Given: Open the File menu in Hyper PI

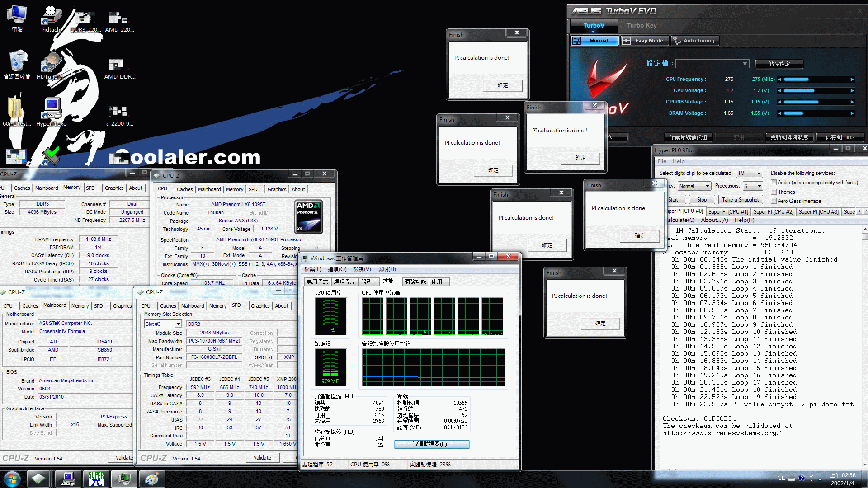Looking at the screenshot, I should click(662, 161).
